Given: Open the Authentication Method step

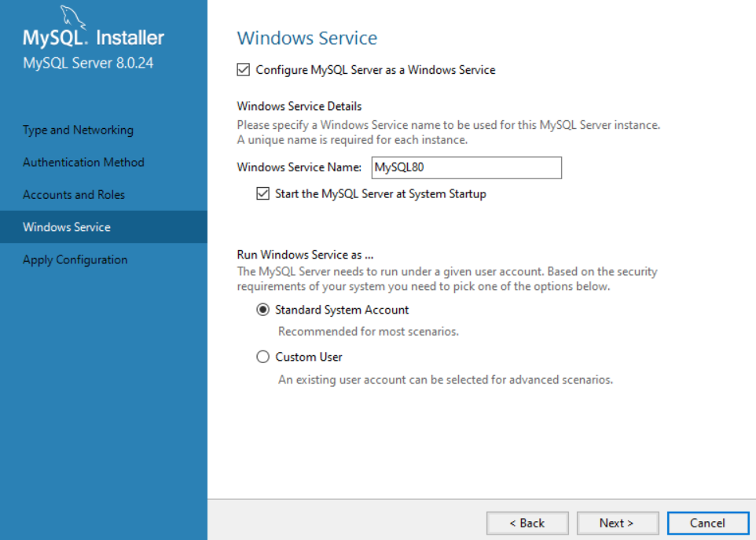Looking at the screenshot, I should (x=83, y=162).
